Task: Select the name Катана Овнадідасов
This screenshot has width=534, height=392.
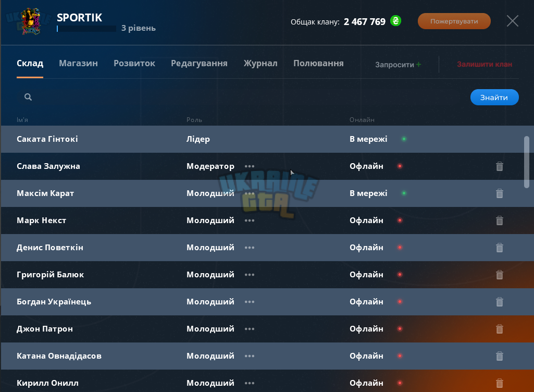Action: [59, 356]
